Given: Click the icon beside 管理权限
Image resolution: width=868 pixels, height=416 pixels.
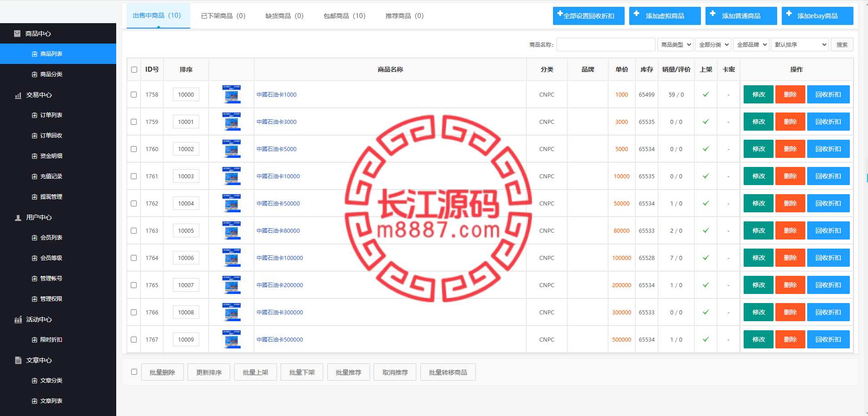Looking at the screenshot, I should [35, 299].
